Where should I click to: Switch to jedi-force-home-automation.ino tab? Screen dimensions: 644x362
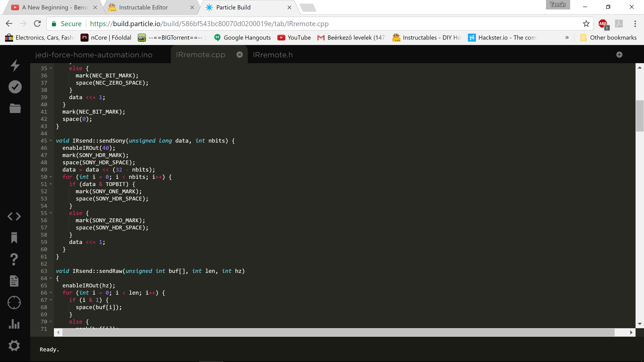[94, 54]
